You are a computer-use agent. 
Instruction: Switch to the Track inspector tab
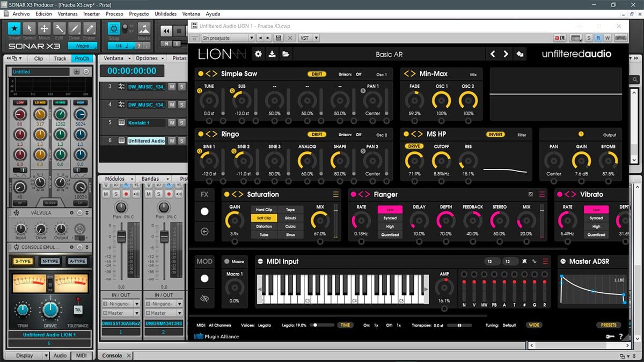click(60, 58)
